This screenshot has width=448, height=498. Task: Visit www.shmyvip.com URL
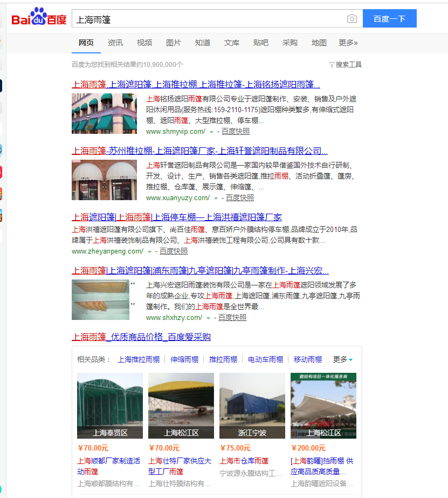point(176,132)
